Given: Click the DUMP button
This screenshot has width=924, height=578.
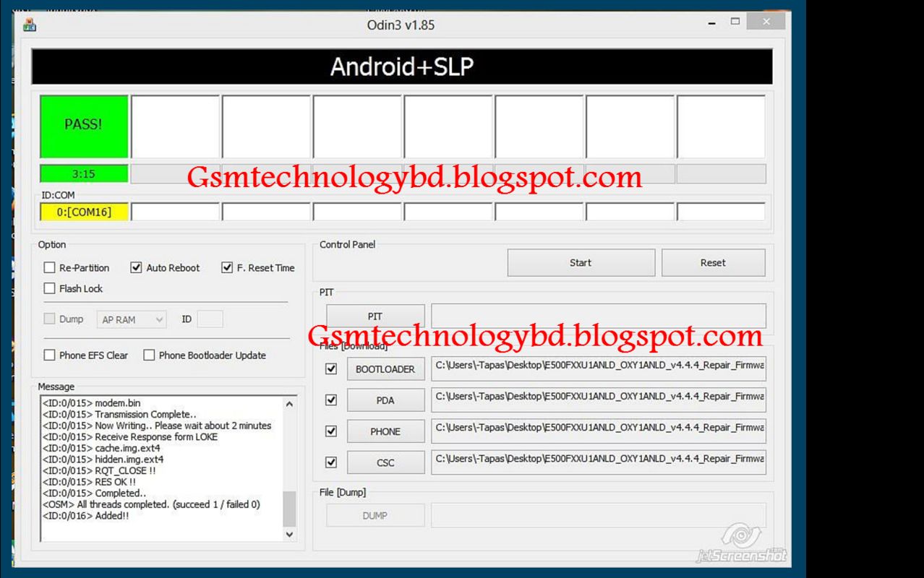Looking at the screenshot, I should click(375, 516).
